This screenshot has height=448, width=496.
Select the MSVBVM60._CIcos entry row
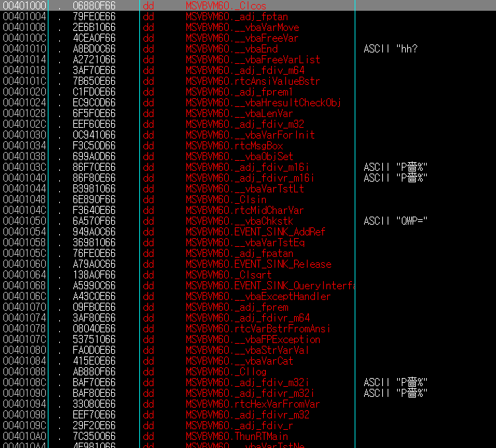pyautogui.click(x=248, y=5)
